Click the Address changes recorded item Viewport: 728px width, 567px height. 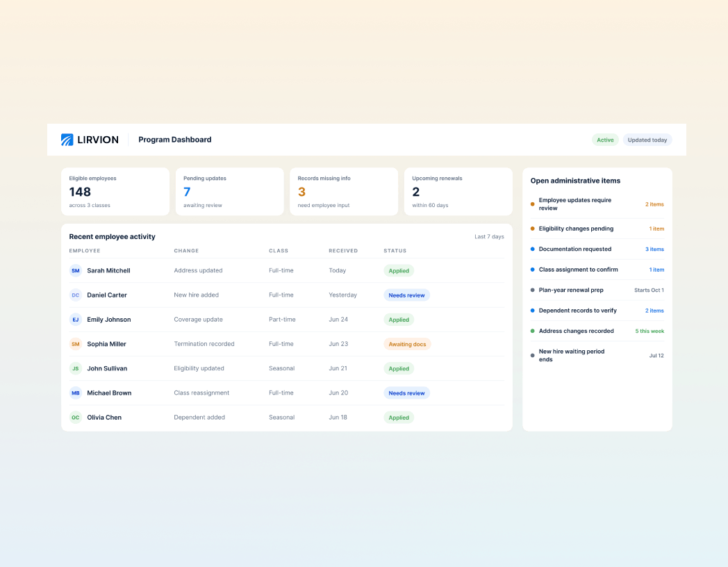click(x=597, y=331)
